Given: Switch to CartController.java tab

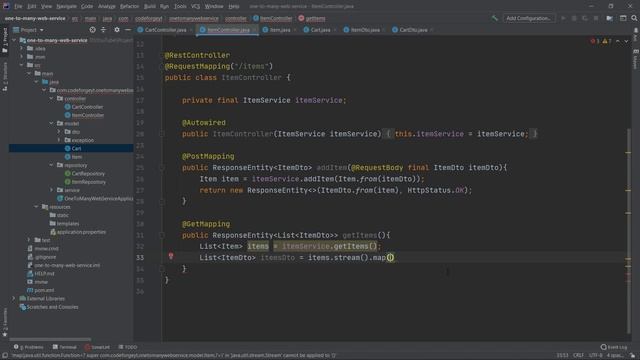Looking at the screenshot, I should 165,30.
